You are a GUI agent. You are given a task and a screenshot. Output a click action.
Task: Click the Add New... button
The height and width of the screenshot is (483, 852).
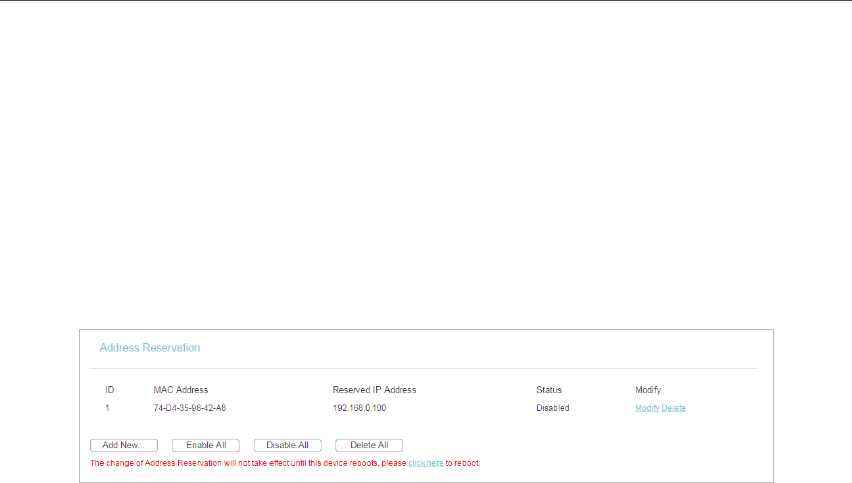click(124, 445)
